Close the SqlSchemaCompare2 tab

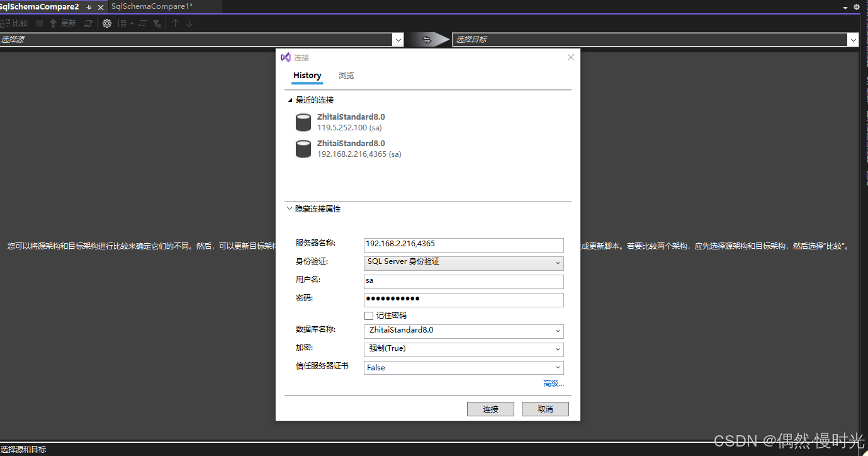click(x=100, y=7)
